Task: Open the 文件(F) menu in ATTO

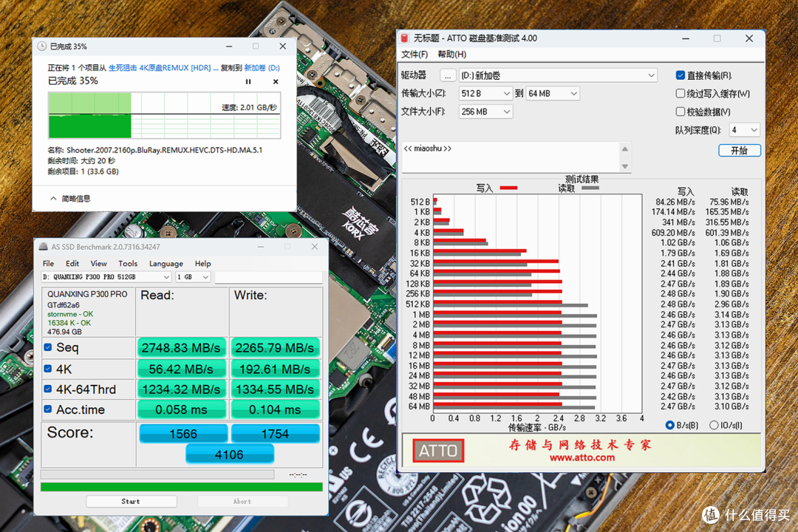Action: pos(415,55)
